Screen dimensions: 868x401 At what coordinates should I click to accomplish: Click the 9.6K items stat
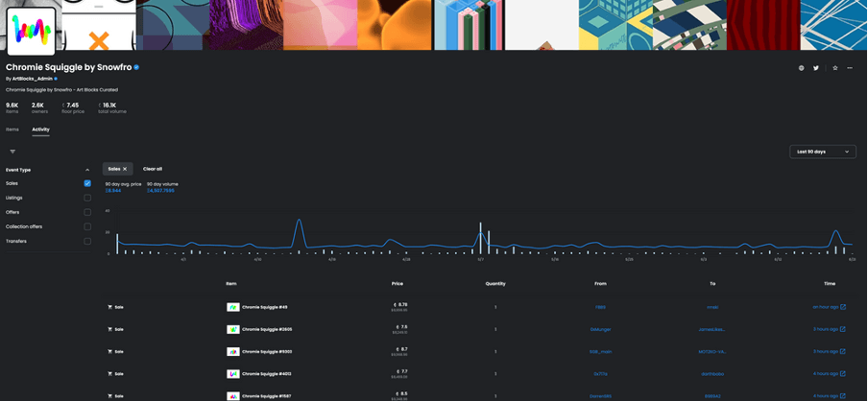click(12, 106)
